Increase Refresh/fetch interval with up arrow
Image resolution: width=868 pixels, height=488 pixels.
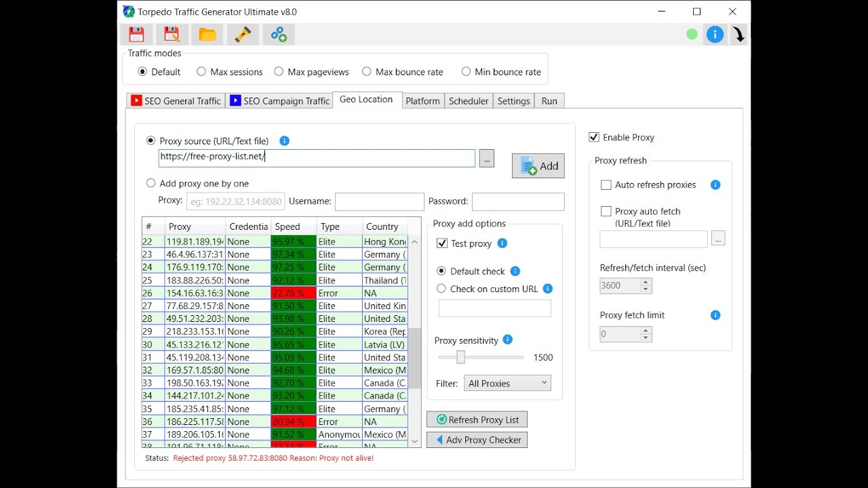click(646, 282)
